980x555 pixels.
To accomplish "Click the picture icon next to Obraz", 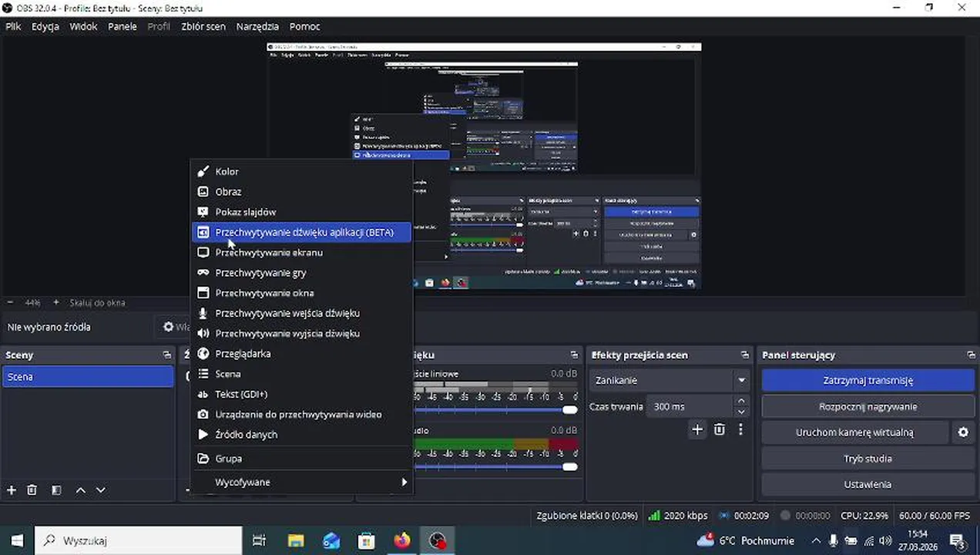I will 203,191.
